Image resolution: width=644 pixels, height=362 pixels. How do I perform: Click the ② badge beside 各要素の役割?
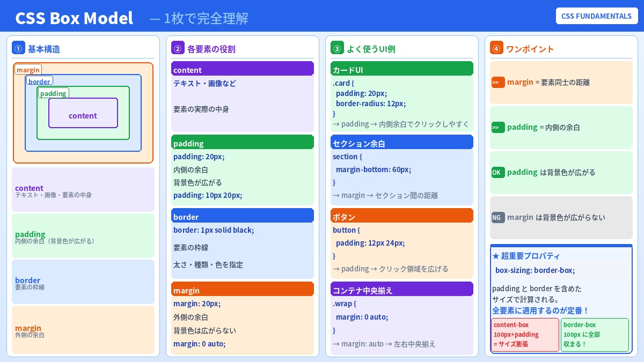[x=178, y=48]
